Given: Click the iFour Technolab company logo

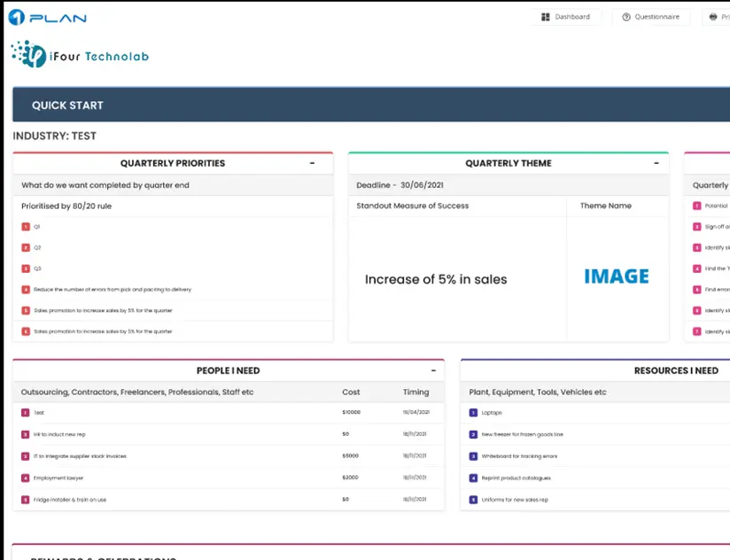Looking at the screenshot, I should click(80, 55).
